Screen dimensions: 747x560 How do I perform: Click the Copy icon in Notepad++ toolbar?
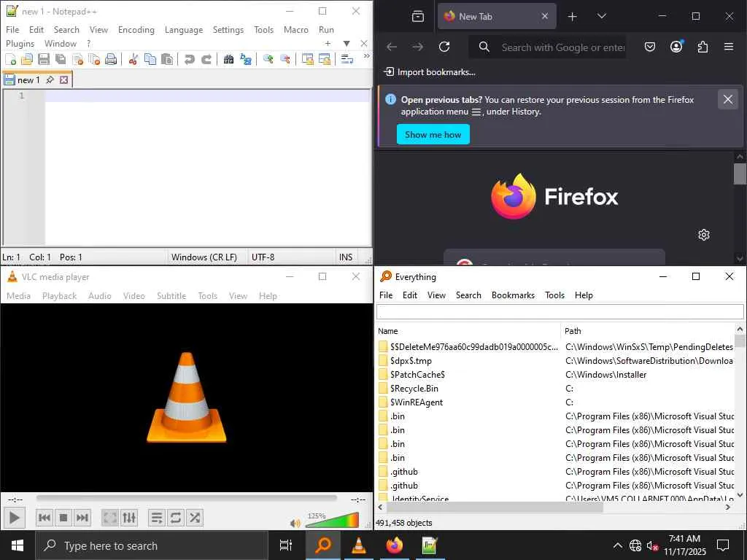tap(150, 59)
